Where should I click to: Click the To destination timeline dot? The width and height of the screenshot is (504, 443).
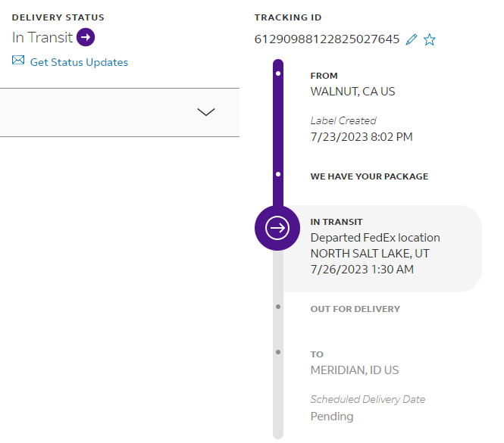(x=278, y=352)
